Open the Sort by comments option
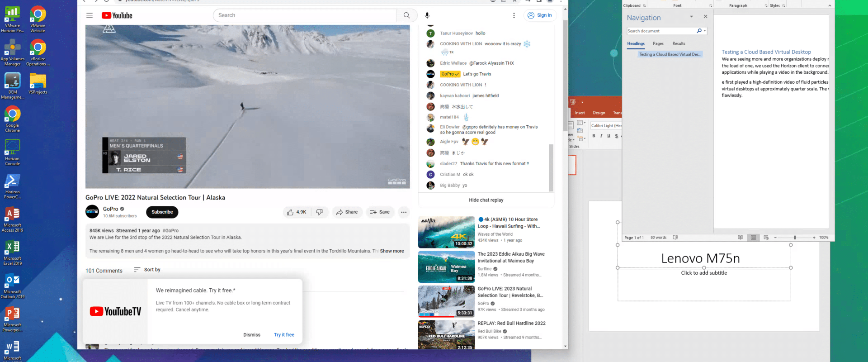The image size is (868, 362). [147, 270]
